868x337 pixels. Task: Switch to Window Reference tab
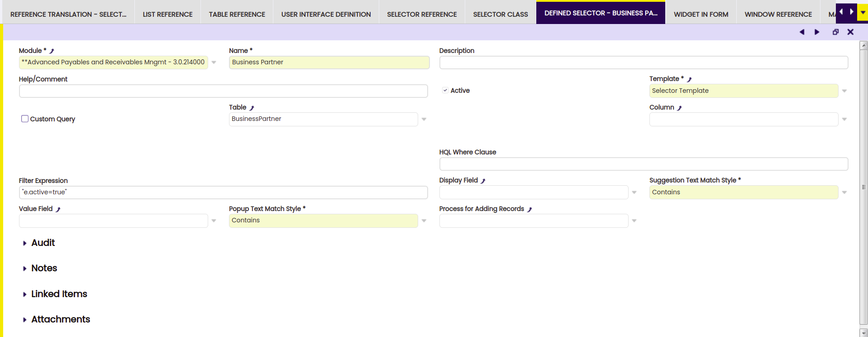[778, 14]
